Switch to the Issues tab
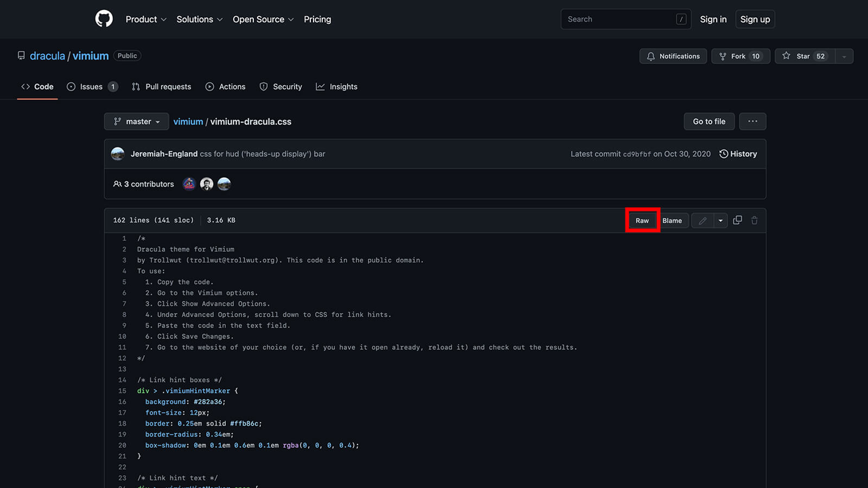 point(92,87)
